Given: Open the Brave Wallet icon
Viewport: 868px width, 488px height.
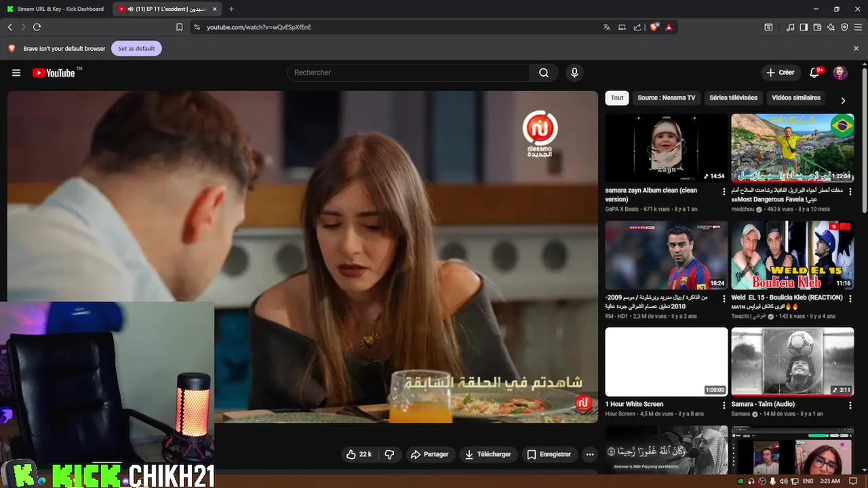Looking at the screenshot, I should pyautogui.click(x=817, y=27).
